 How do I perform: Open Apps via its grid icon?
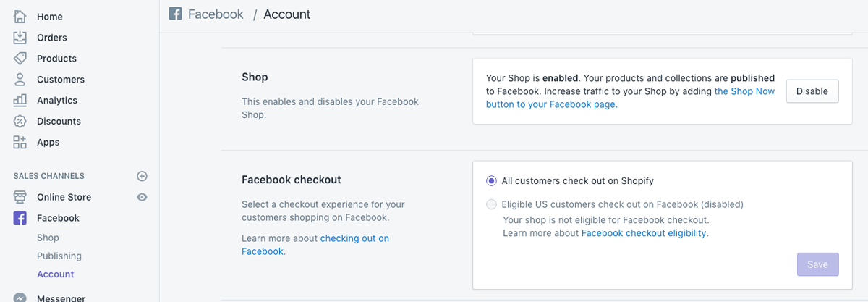click(20, 143)
